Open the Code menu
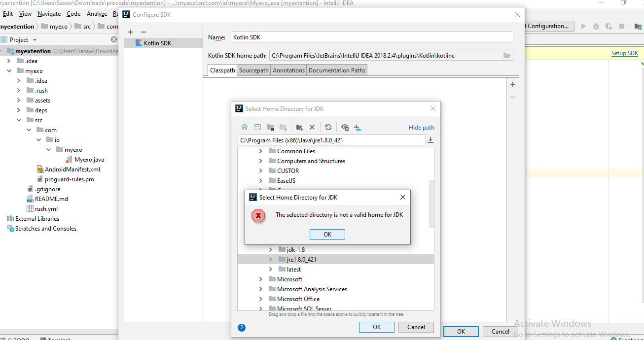The image size is (644, 340). 73,14
